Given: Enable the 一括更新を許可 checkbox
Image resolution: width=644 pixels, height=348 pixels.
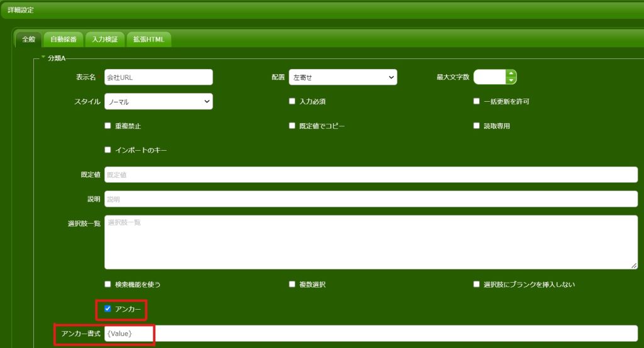Looking at the screenshot, I should tap(477, 101).
